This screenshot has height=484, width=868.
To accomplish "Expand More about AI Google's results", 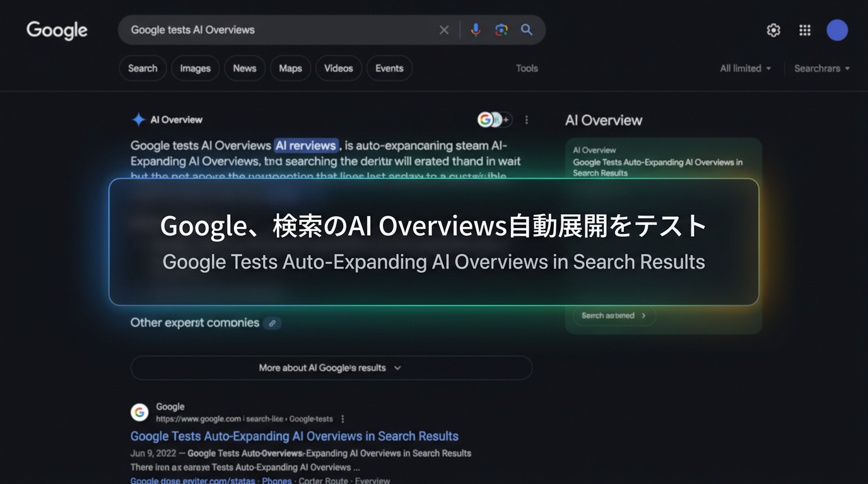I will [x=331, y=368].
